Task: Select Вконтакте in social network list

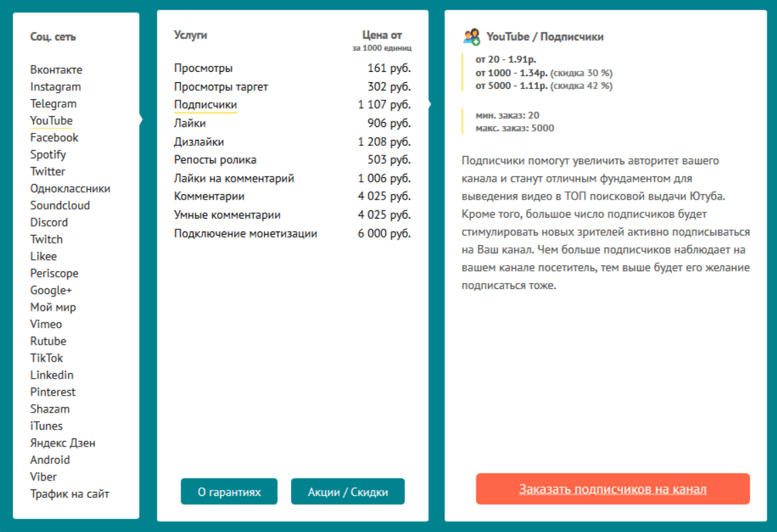Action: (x=56, y=70)
